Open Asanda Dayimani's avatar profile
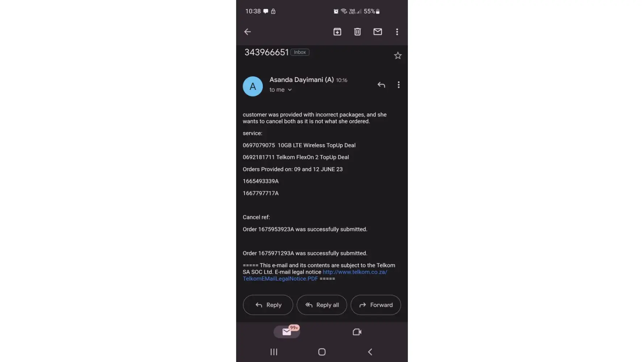The image size is (644, 362). 252,86
